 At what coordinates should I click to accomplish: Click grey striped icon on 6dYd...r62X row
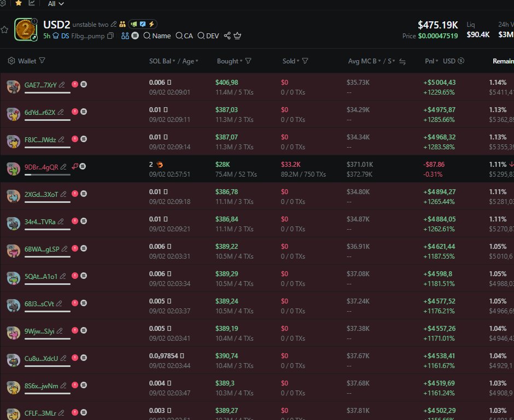click(84, 112)
